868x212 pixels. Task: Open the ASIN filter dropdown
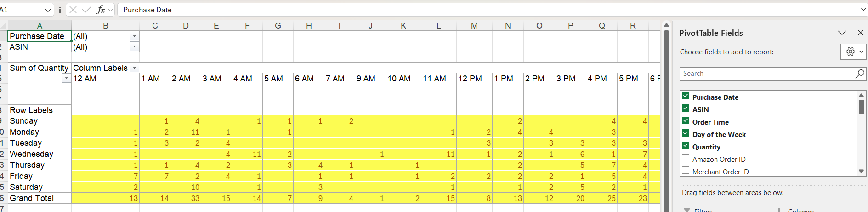pyautogui.click(x=134, y=46)
